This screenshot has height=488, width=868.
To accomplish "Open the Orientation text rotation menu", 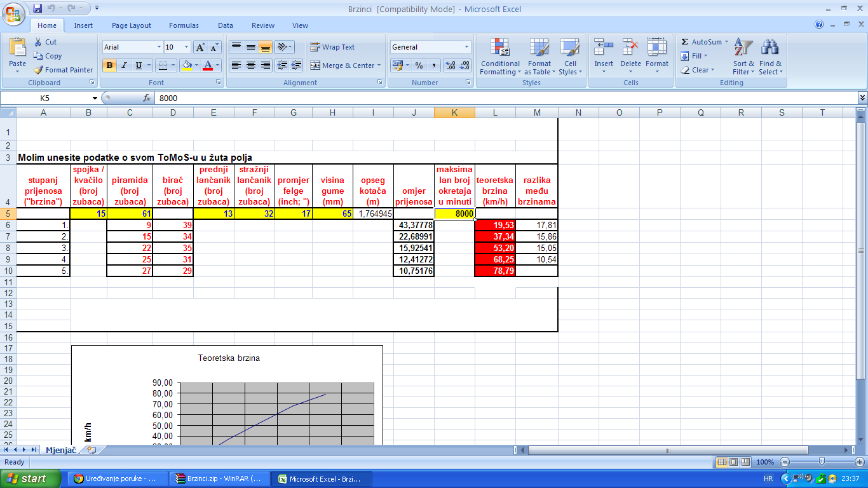I will point(285,47).
